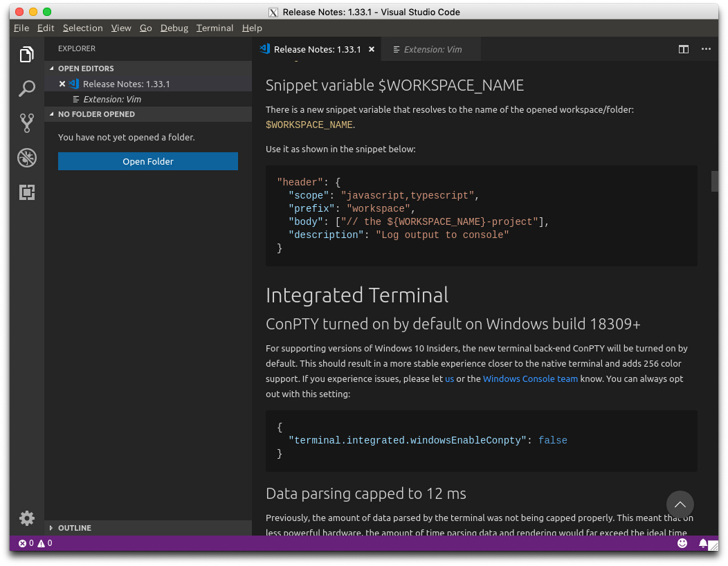This screenshot has width=728, height=566.
Task: Click the "scope" code line in snippet
Action: 383,196
